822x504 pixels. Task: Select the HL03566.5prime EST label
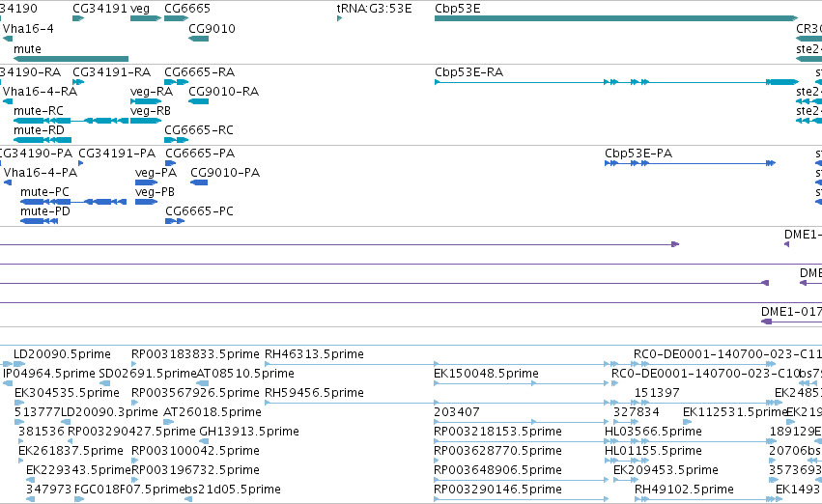(653, 432)
